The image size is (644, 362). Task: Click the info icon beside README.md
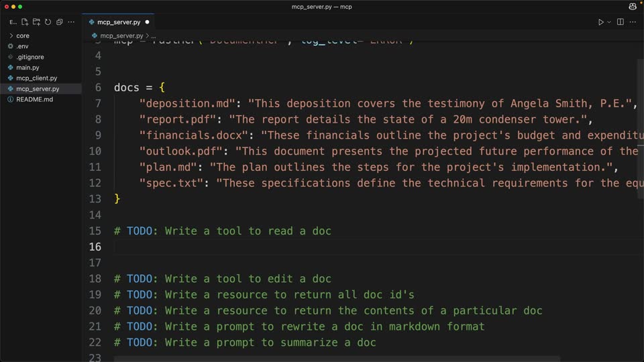pos(11,99)
